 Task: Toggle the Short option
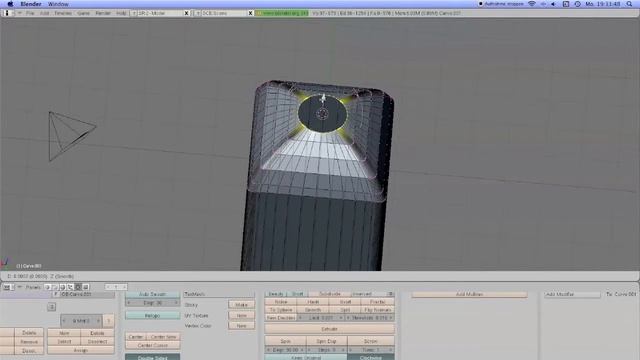pyautogui.click(x=298, y=294)
